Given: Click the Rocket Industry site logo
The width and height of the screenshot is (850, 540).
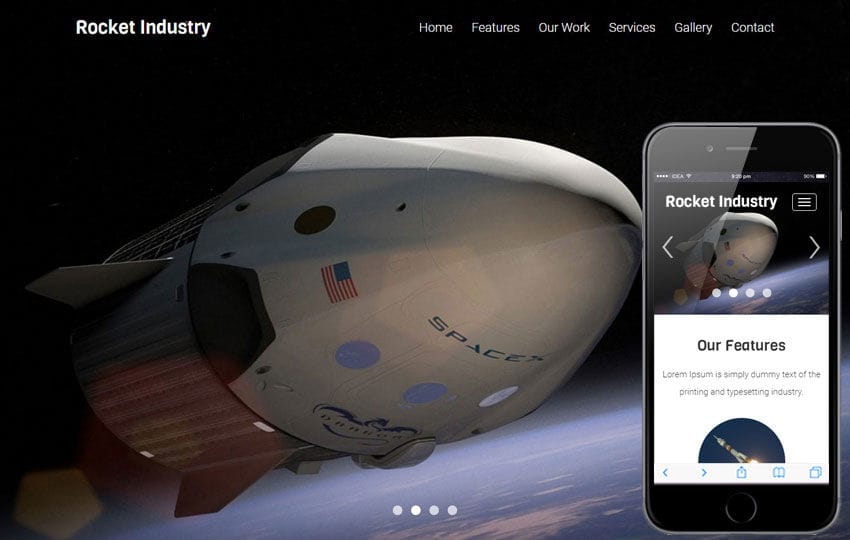Looking at the screenshot, I should pyautogui.click(x=143, y=27).
